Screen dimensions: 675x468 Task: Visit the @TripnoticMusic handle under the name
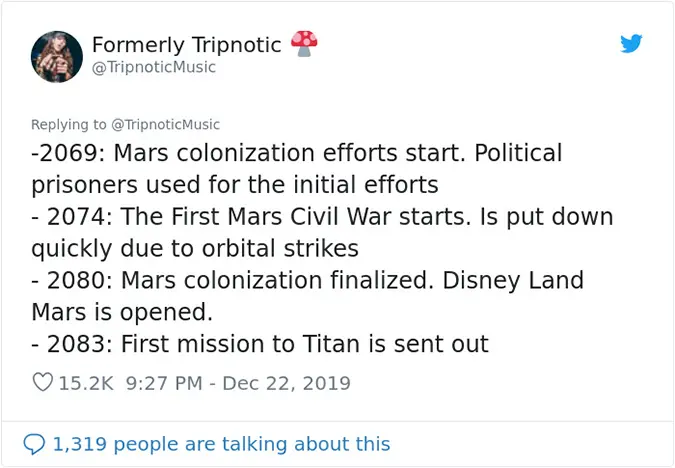[x=153, y=68]
